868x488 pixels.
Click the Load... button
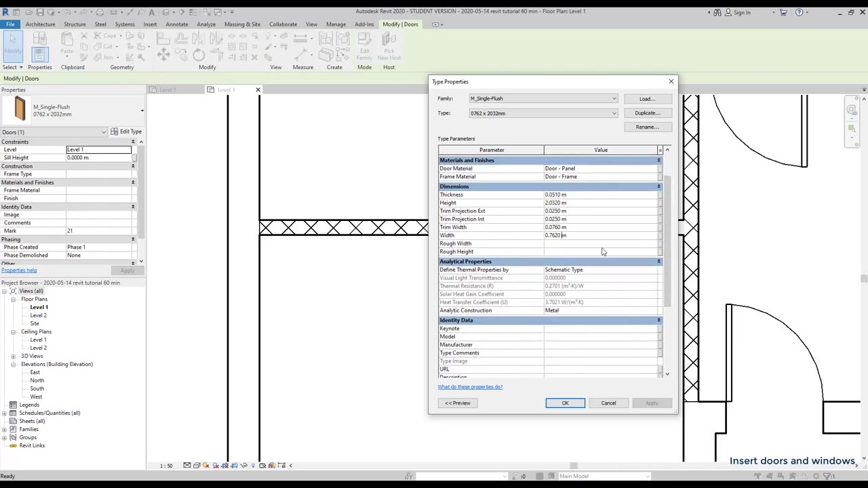(x=648, y=99)
